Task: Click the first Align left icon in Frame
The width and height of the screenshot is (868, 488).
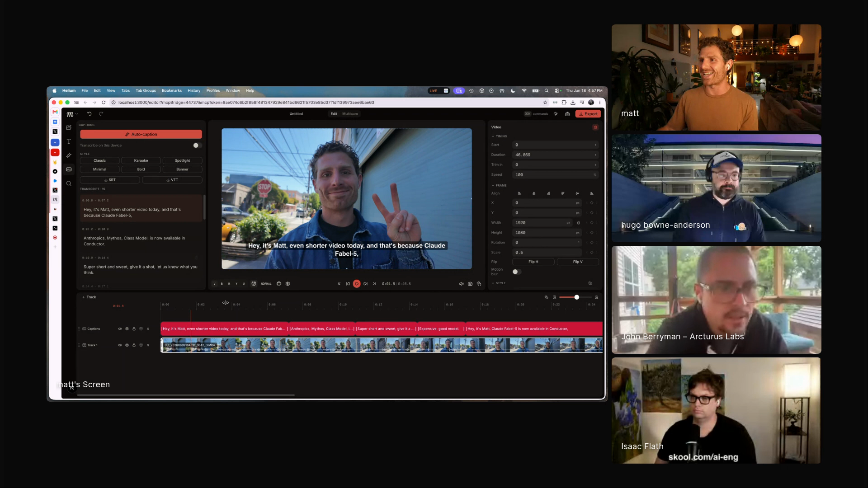Action: 519,193
